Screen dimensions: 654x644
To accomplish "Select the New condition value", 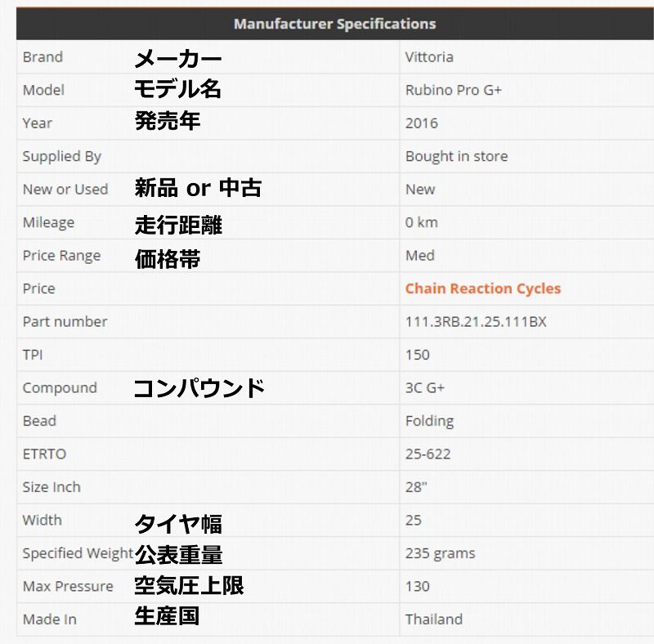I will click(420, 190).
